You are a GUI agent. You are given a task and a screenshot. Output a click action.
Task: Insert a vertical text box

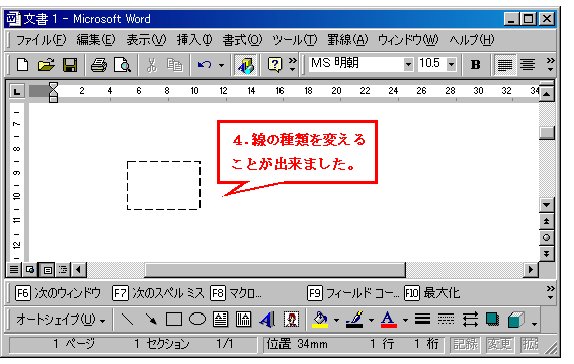243,319
